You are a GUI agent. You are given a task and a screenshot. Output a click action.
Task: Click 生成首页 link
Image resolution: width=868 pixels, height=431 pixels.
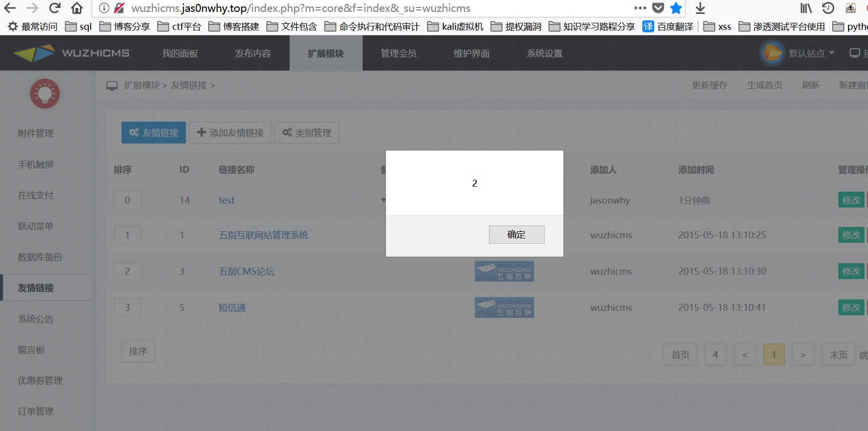pos(765,85)
